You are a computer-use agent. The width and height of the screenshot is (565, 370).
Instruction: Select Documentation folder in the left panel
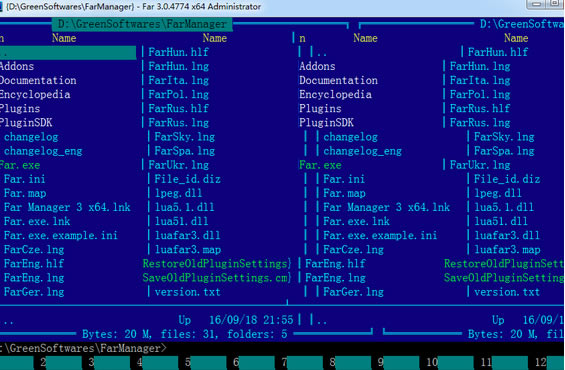(38, 80)
